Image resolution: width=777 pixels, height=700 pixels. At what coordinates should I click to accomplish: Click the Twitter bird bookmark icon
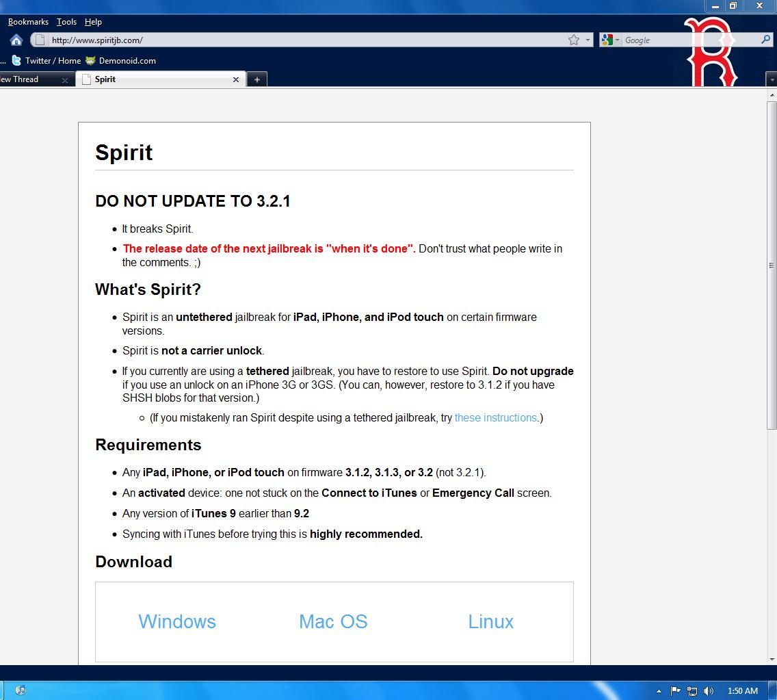coord(16,60)
